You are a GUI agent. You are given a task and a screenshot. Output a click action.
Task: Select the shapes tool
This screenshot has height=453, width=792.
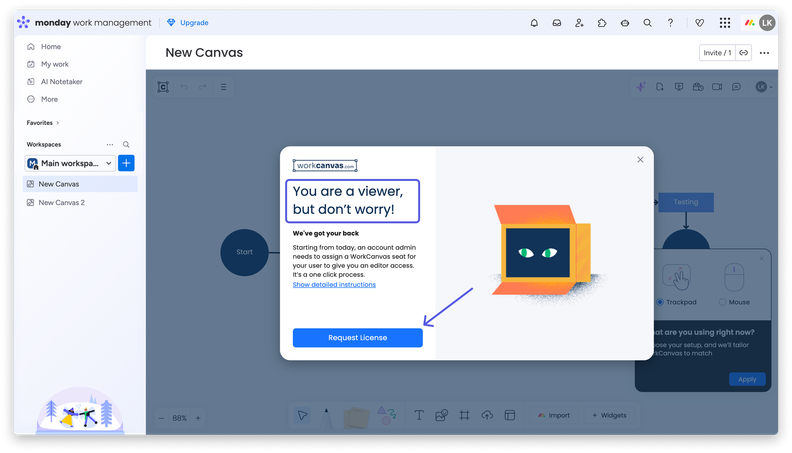tap(386, 415)
